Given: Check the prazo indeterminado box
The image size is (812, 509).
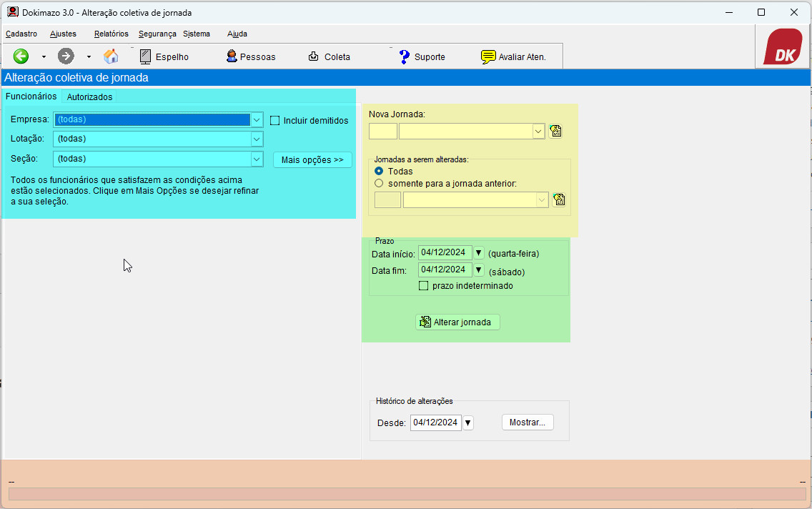Looking at the screenshot, I should [x=424, y=286].
